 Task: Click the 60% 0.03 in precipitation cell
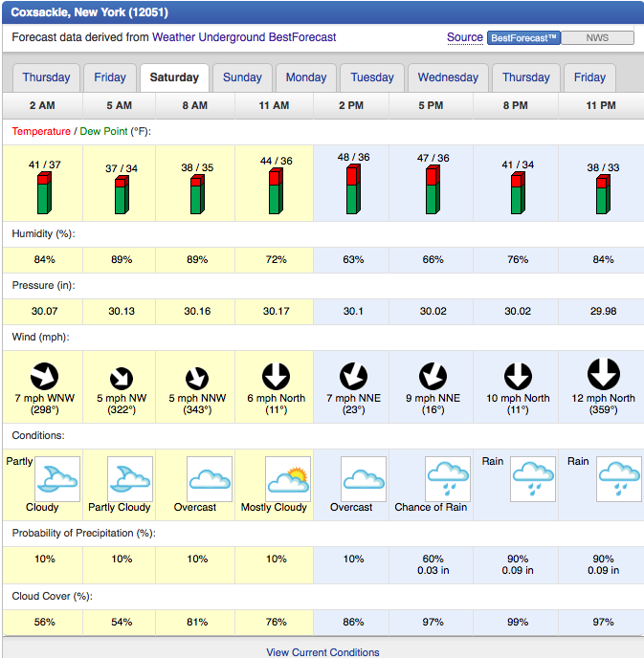[433, 564]
